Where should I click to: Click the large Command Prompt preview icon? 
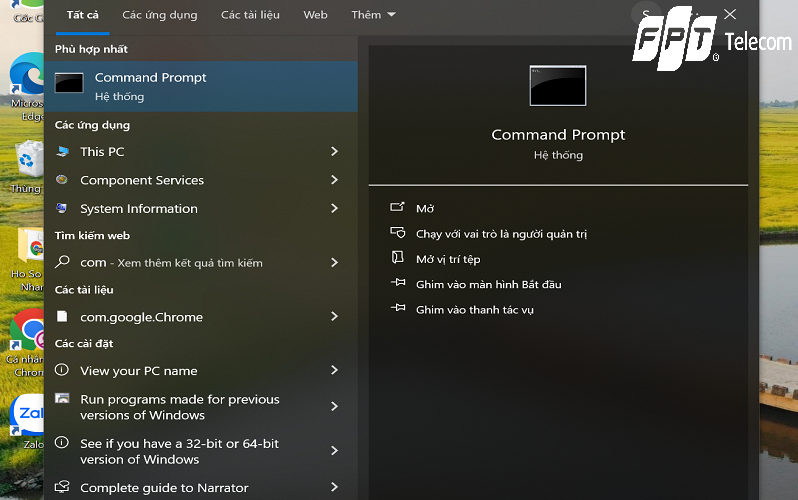[x=557, y=86]
